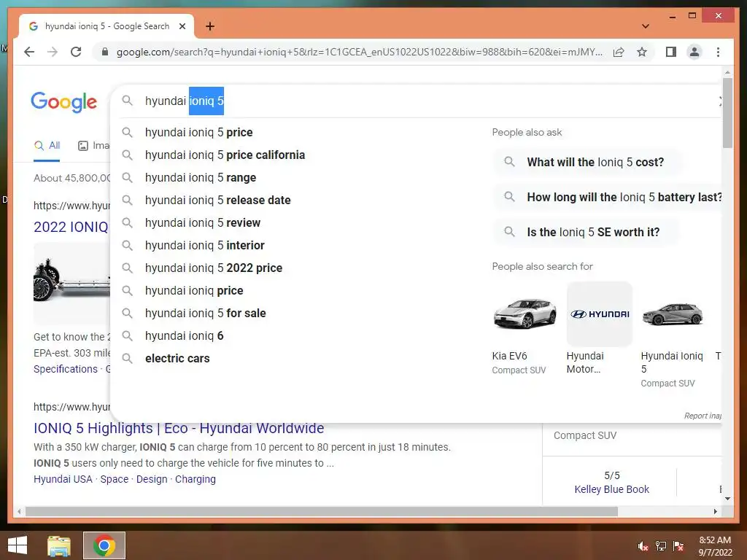The height and width of the screenshot is (560, 747).
Task: Click the browser forward arrow
Action: pyautogui.click(x=53, y=52)
